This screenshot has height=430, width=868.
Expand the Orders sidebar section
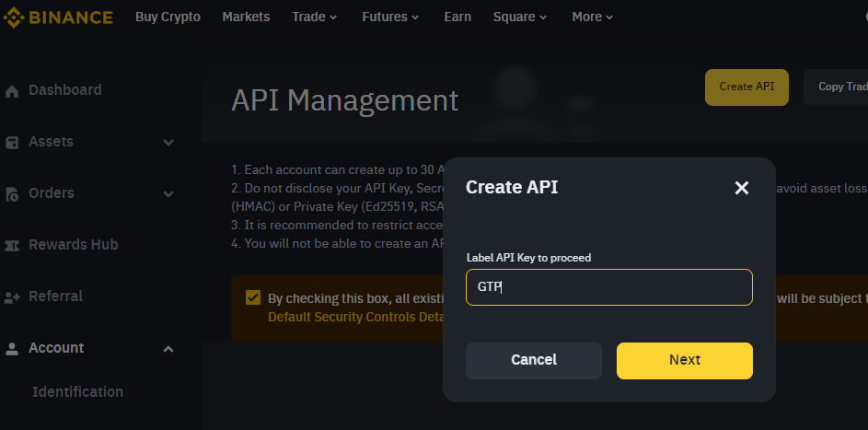click(x=168, y=194)
